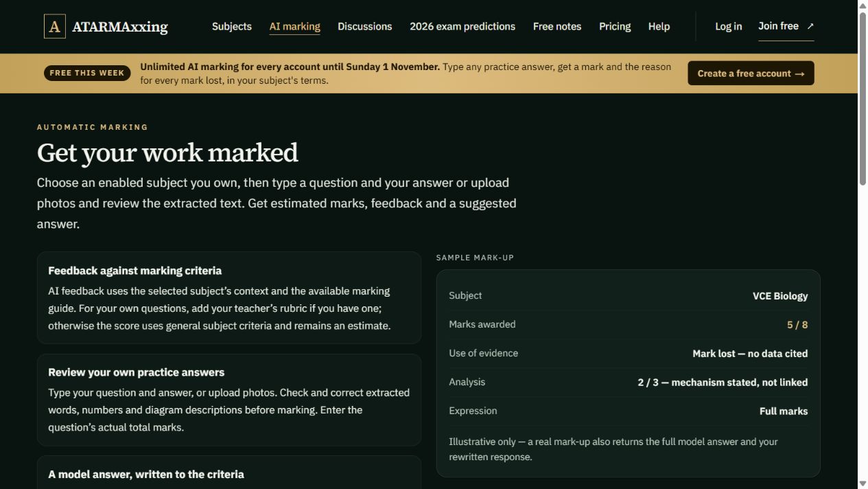This screenshot has width=868, height=489.
Task: Click 'Feedback against marking criteria' card title
Action: tap(134, 271)
